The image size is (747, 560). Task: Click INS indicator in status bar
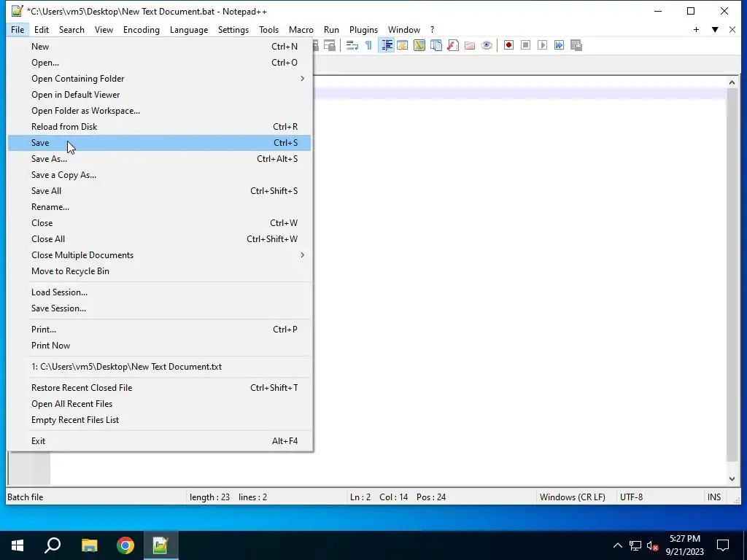[x=713, y=497]
